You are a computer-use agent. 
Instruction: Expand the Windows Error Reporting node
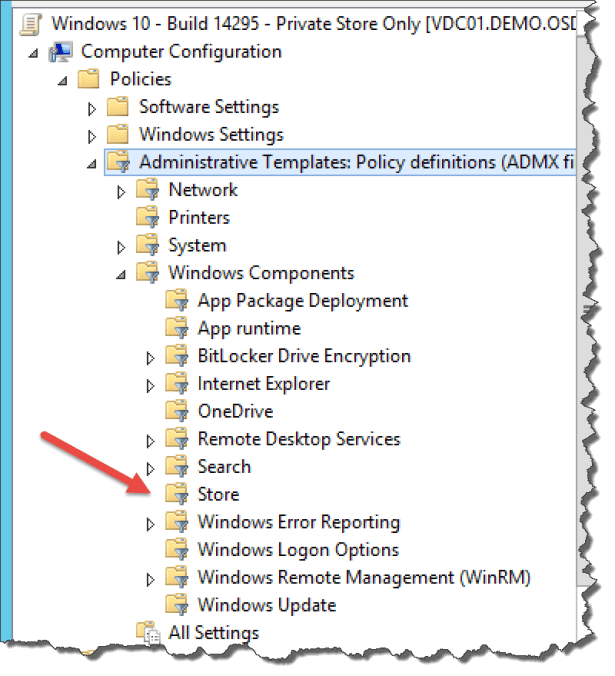151,523
